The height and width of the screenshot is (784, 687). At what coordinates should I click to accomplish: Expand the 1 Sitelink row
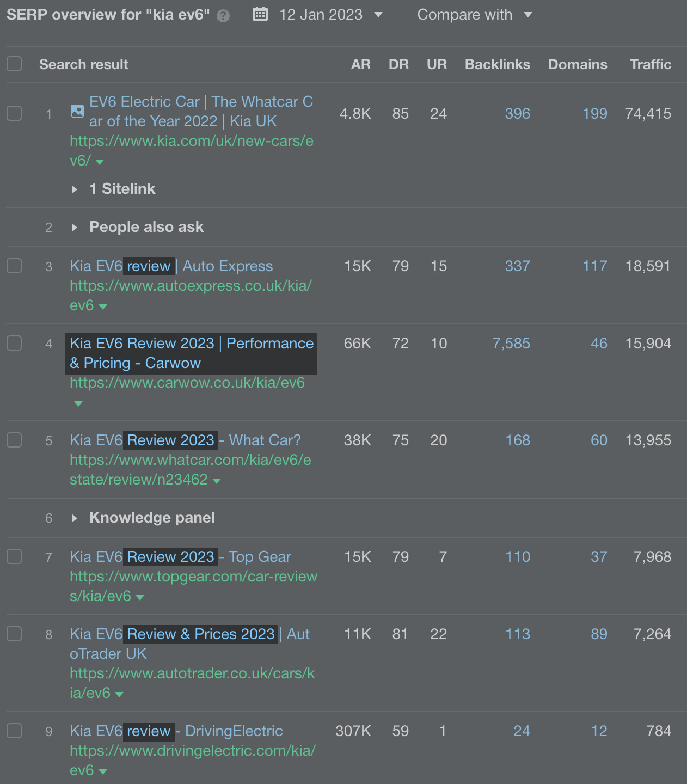pyautogui.click(x=75, y=189)
